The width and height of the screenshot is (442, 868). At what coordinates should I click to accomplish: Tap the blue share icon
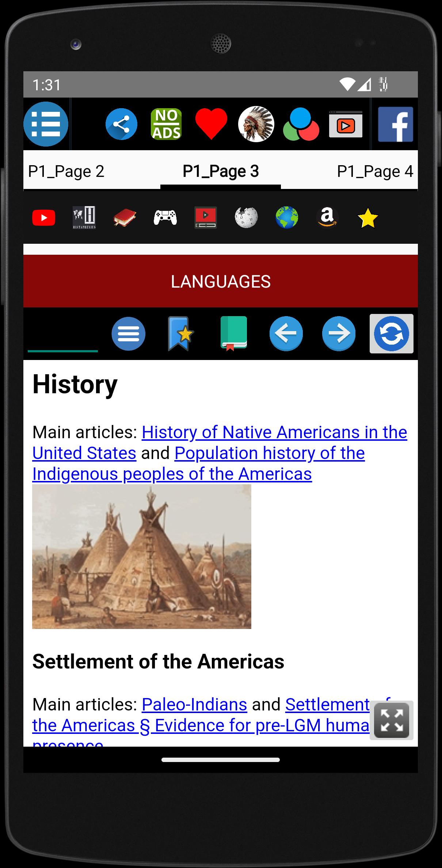[x=122, y=124]
